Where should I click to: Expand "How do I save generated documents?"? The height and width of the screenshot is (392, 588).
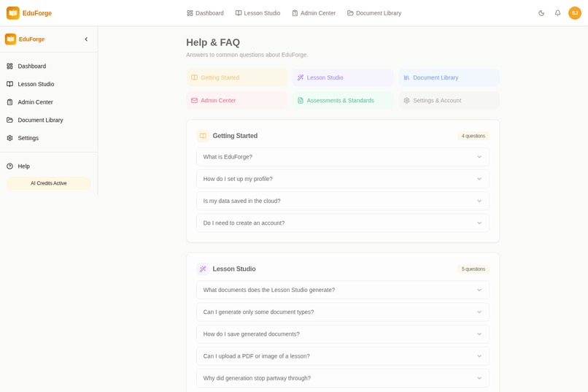pos(343,334)
